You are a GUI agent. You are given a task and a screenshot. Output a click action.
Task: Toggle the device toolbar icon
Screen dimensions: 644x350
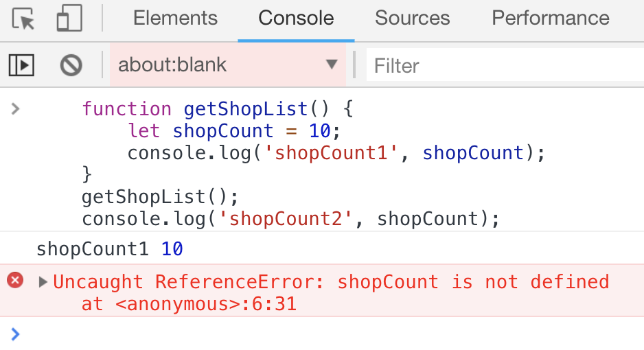(69, 19)
